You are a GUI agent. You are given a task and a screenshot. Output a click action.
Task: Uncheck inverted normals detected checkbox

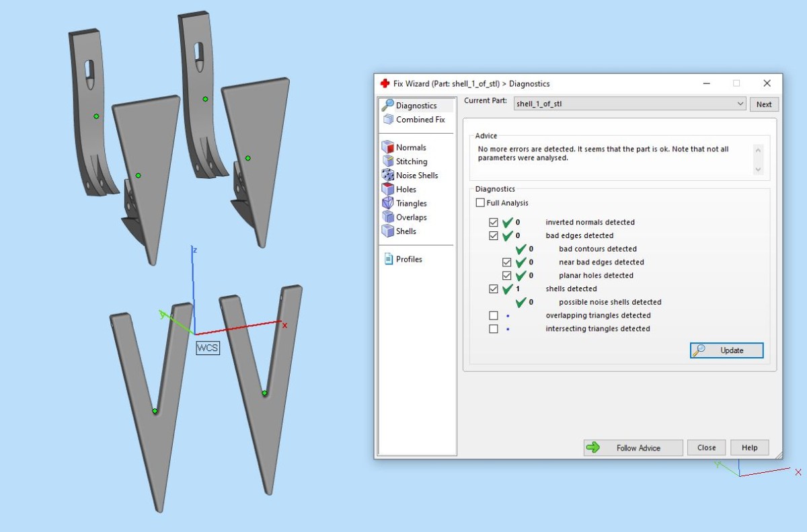click(x=494, y=222)
